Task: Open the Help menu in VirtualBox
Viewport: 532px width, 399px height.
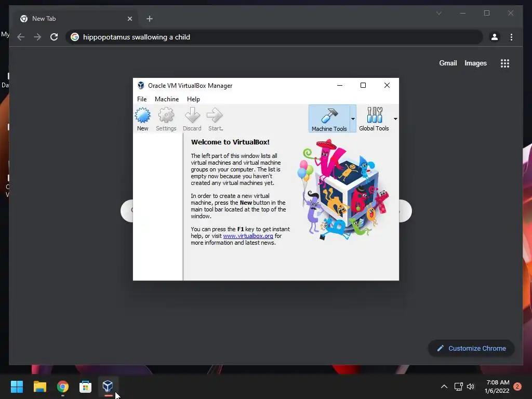Action: [193, 99]
